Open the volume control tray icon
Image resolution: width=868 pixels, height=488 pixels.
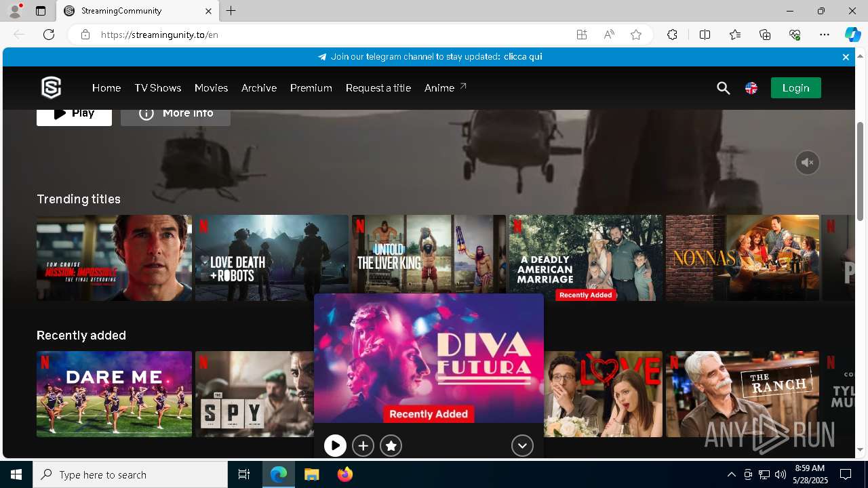tap(781, 474)
